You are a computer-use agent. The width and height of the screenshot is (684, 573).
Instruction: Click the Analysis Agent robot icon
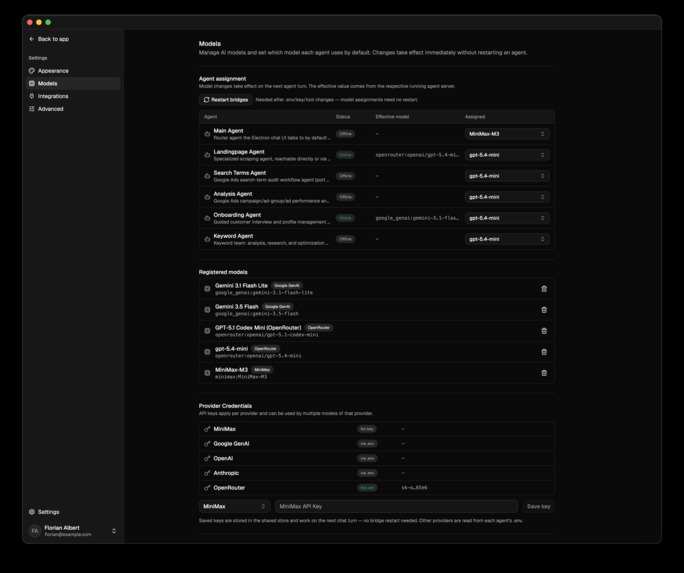(x=207, y=197)
